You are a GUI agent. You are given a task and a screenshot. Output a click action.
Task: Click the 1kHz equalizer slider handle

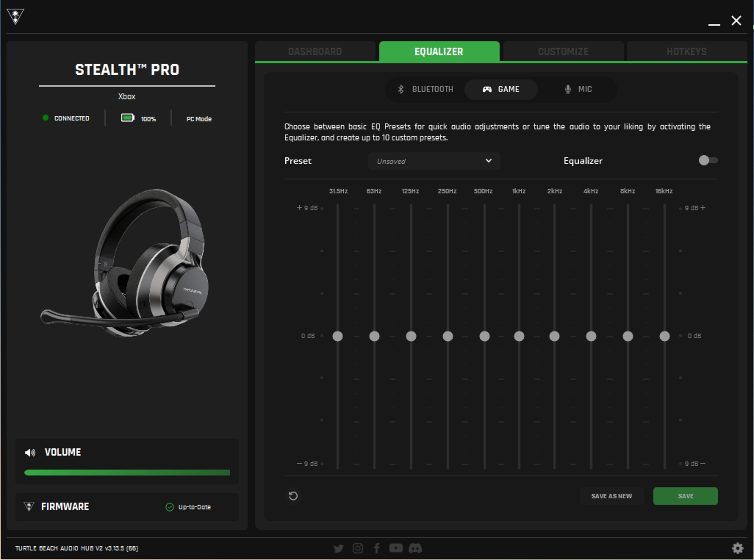coord(519,336)
